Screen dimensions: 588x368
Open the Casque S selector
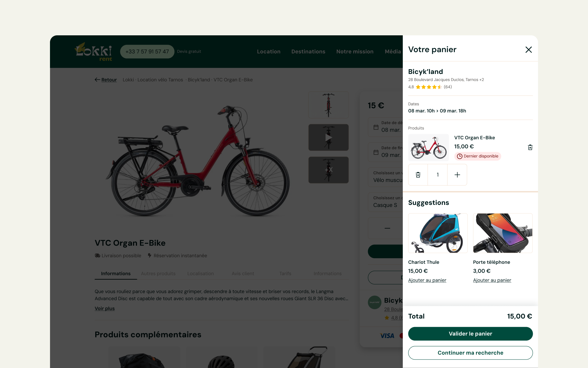(x=385, y=202)
